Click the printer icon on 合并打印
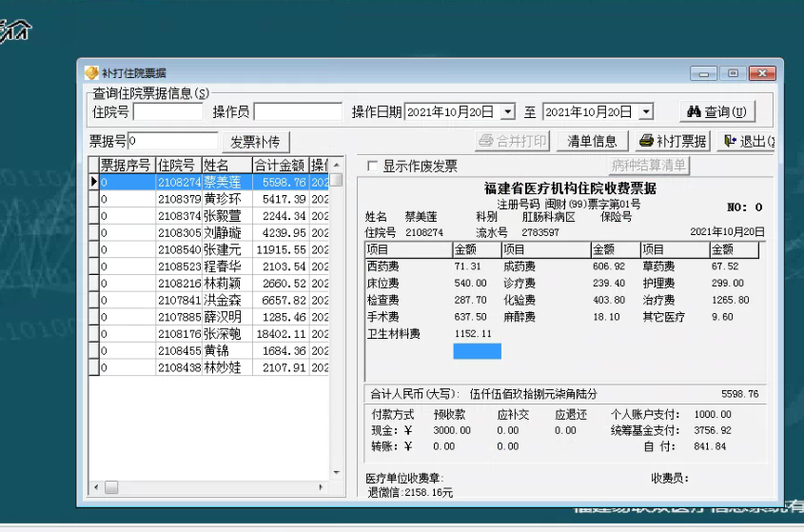The width and height of the screenshot is (804, 532). pos(486,140)
